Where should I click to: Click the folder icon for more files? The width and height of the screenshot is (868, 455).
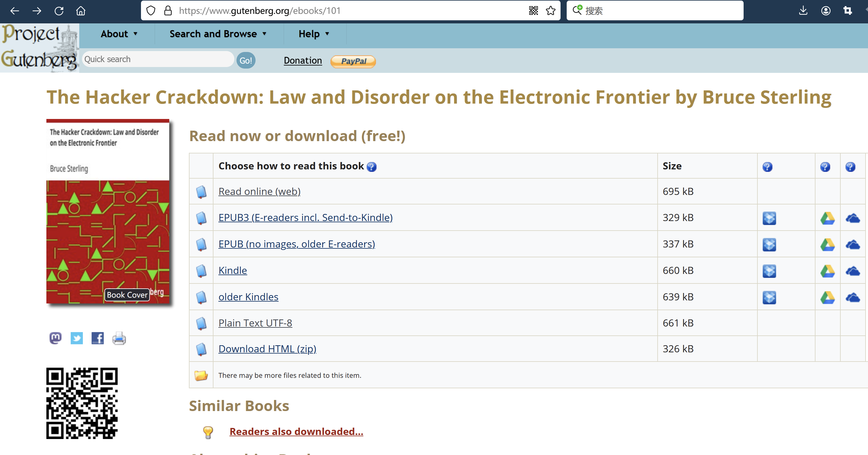coord(201,375)
